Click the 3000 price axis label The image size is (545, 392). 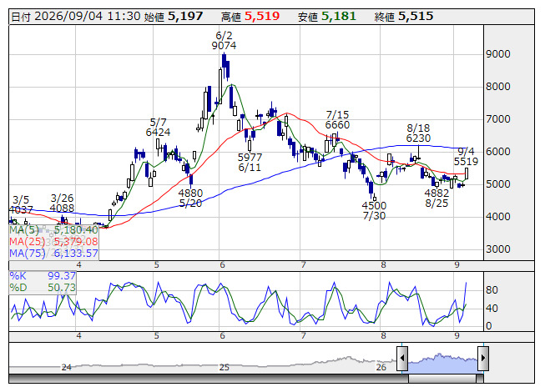point(498,249)
